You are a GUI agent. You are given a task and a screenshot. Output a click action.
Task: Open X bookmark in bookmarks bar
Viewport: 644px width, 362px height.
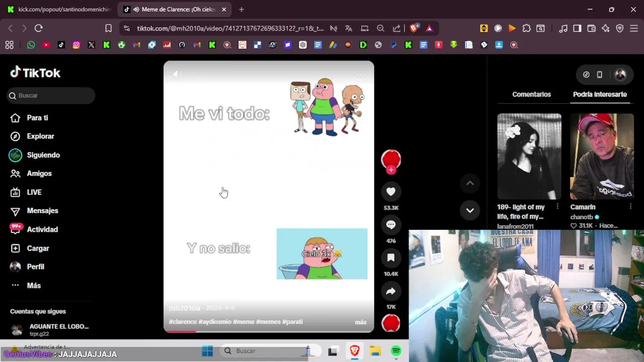pyautogui.click(x=92, y=45)
